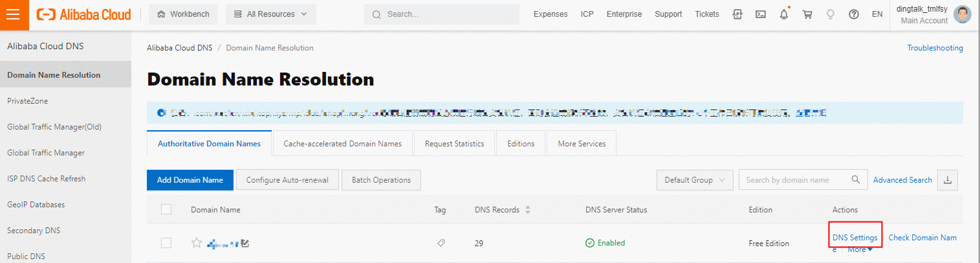This screenshot has width=980, height=263.
Task: Click Configure Auto-renewal button
Action: tap(288, 180)
